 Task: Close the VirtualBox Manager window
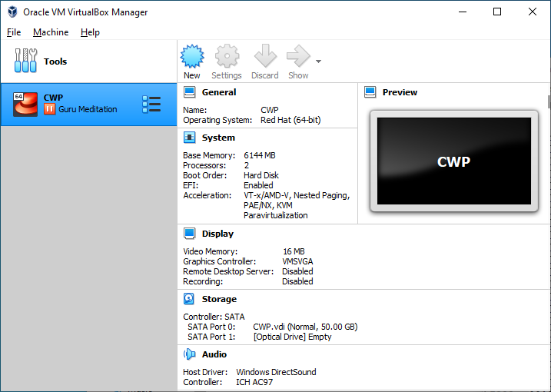(533, 12)
